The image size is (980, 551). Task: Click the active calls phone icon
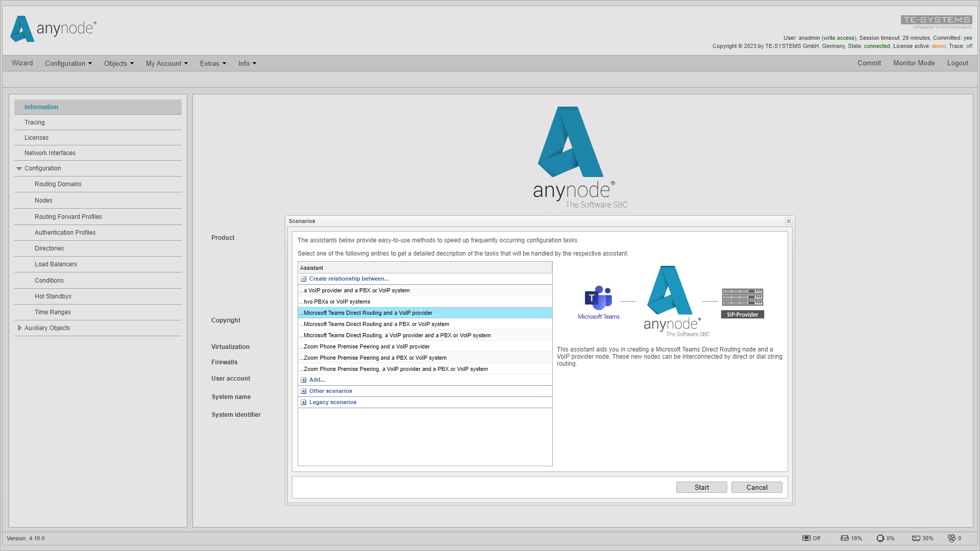(952, 538)
